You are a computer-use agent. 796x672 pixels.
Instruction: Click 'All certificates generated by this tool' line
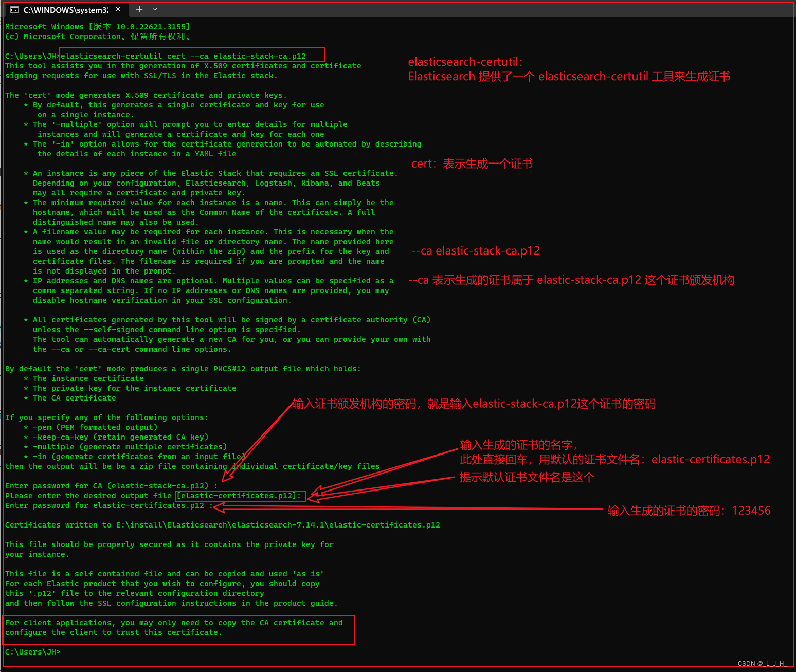pos(227,320)
